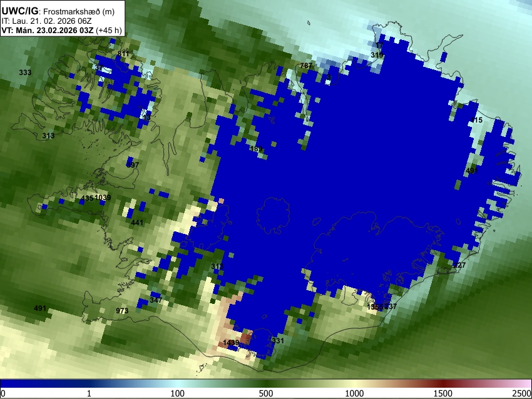Click the "397" value label on the map
The height and width of the screenshot is (399, 532).
133,164
